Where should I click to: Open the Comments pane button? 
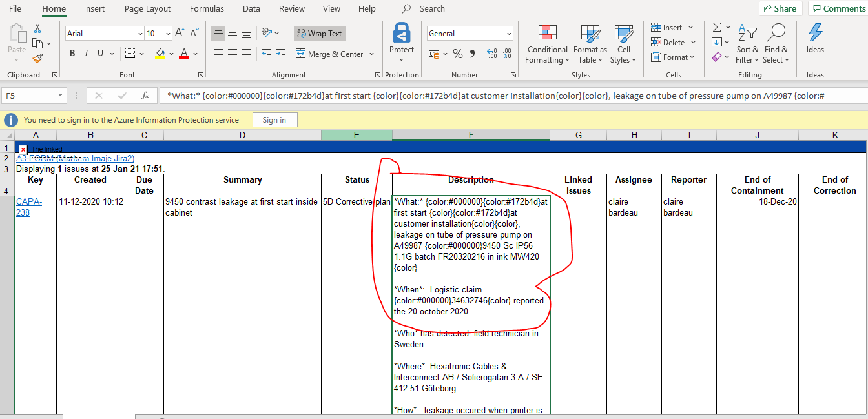pos(838,8)
